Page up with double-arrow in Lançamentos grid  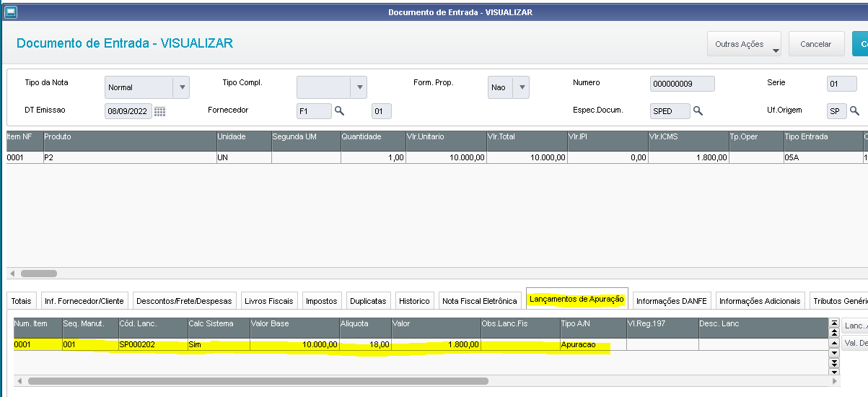[835, 332]
